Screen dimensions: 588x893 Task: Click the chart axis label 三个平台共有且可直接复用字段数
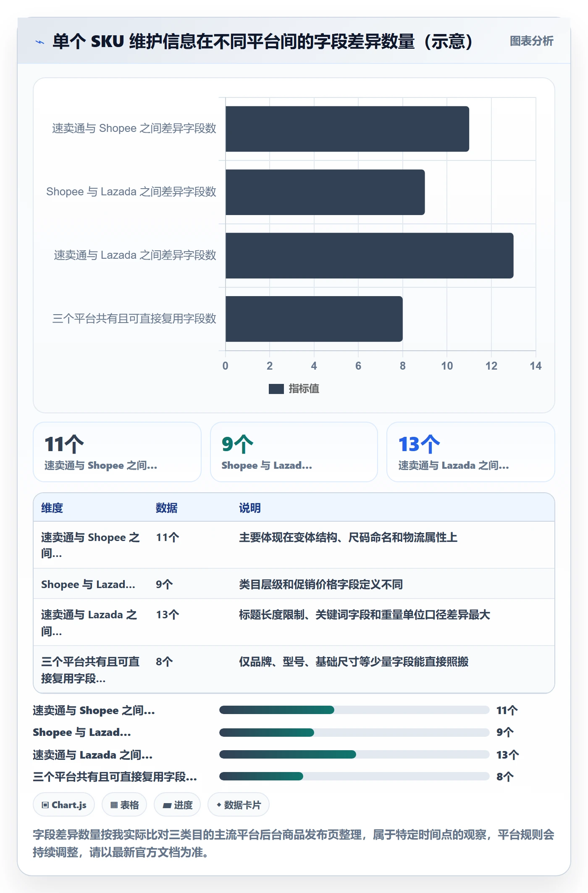pos(134,319)
